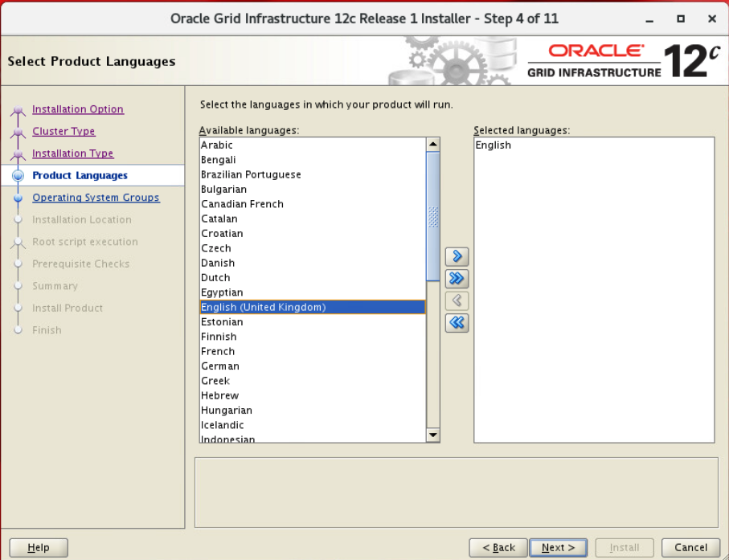Image resolution: width=729 pixels, height=560 pixels.
Task: Select Canadian French in available languages
Action: (242, 204)
